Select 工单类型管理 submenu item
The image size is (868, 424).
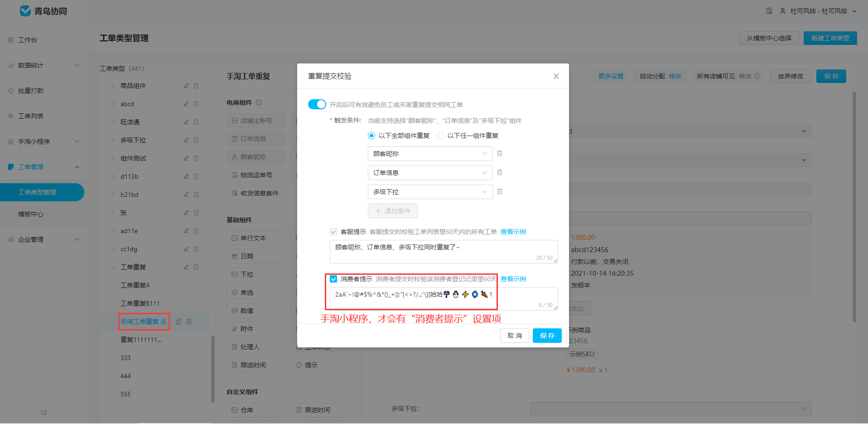pyautogui.click(x=42, y=192)
